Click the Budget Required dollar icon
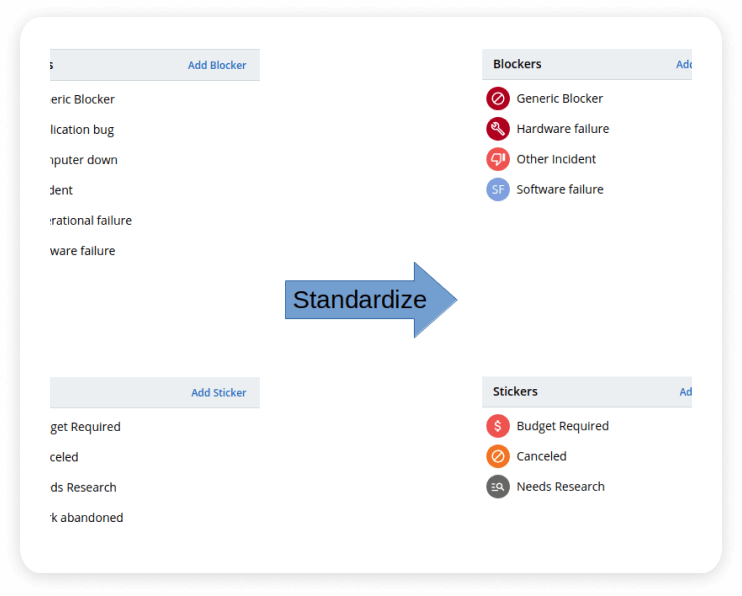 [497, 426]
